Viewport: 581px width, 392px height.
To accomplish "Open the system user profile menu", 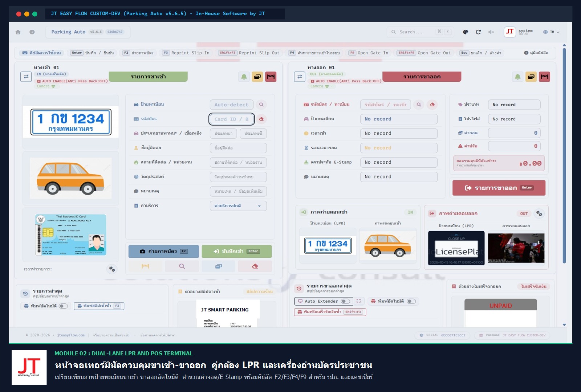I will 519,32.
